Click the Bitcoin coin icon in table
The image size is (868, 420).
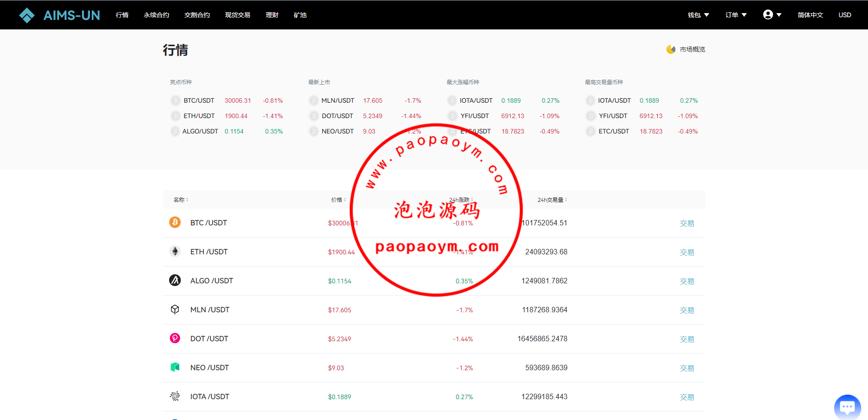tap(175, 222)
